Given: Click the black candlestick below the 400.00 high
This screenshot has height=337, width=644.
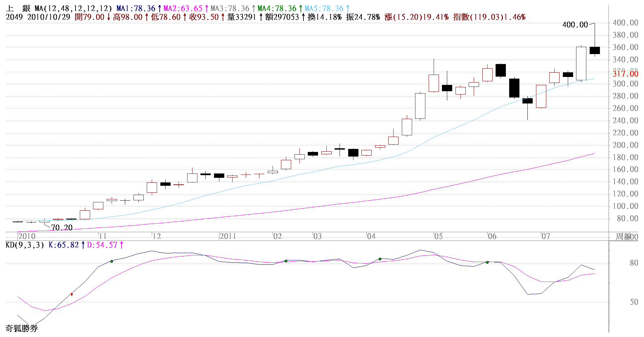Looking at the screenshot, I should pos(595,50).
